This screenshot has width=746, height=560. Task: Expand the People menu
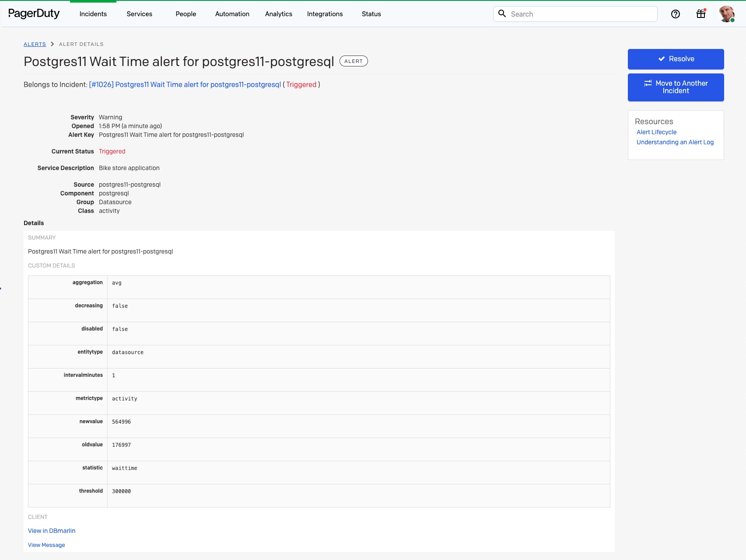pos(186,14)
